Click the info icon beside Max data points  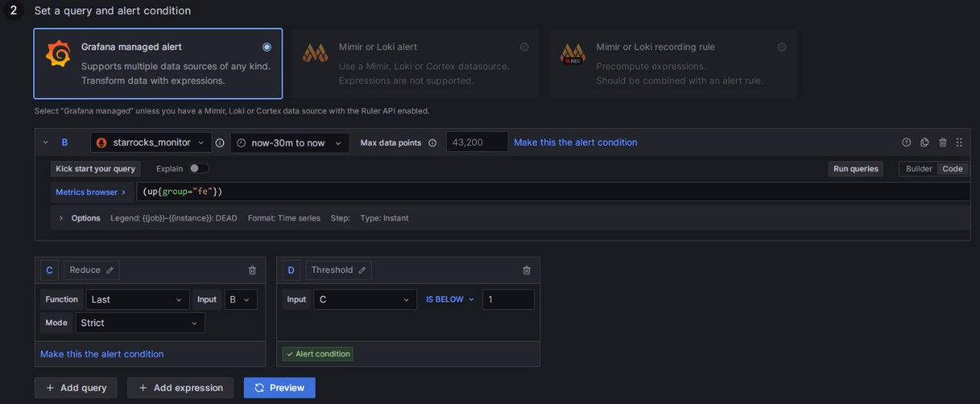(432, 143)
